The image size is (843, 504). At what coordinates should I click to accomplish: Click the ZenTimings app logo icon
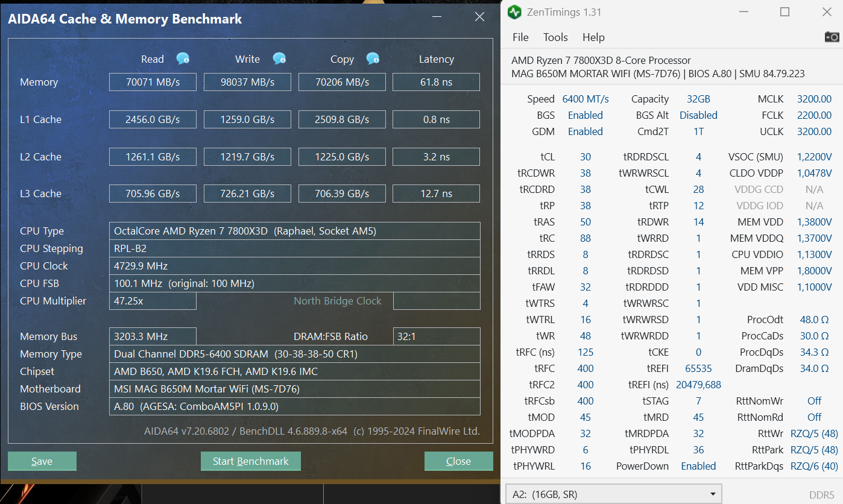(514, 12)
